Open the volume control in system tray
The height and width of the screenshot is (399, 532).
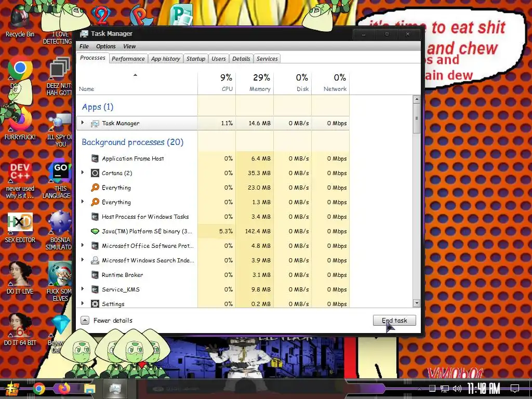457,389
